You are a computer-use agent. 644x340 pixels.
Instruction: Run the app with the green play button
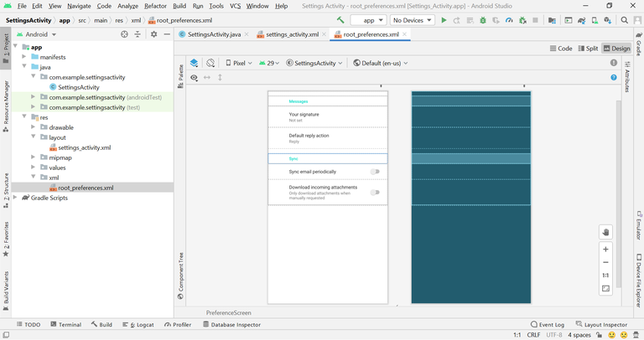tap(444, 20)
